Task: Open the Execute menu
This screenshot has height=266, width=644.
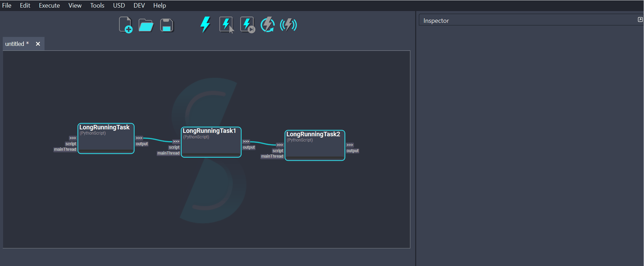Action: coord(49,6)
